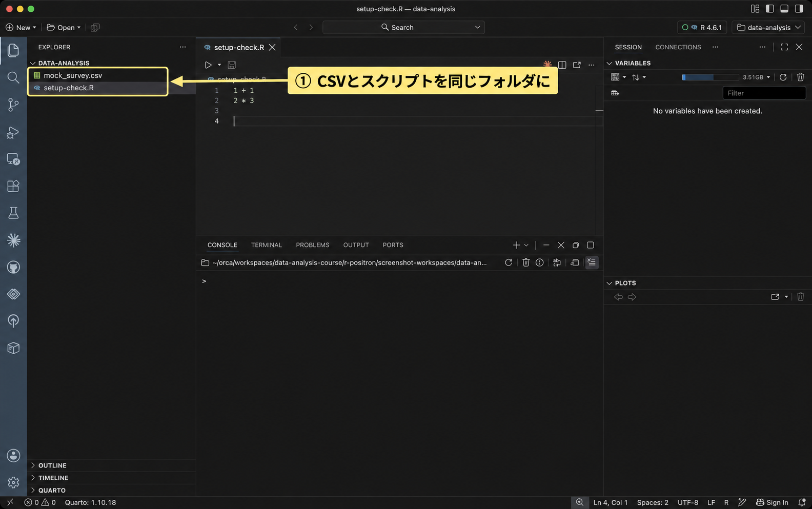Open the variables sorting dropdown
The image size is (812, 509).
pos(638,77)
